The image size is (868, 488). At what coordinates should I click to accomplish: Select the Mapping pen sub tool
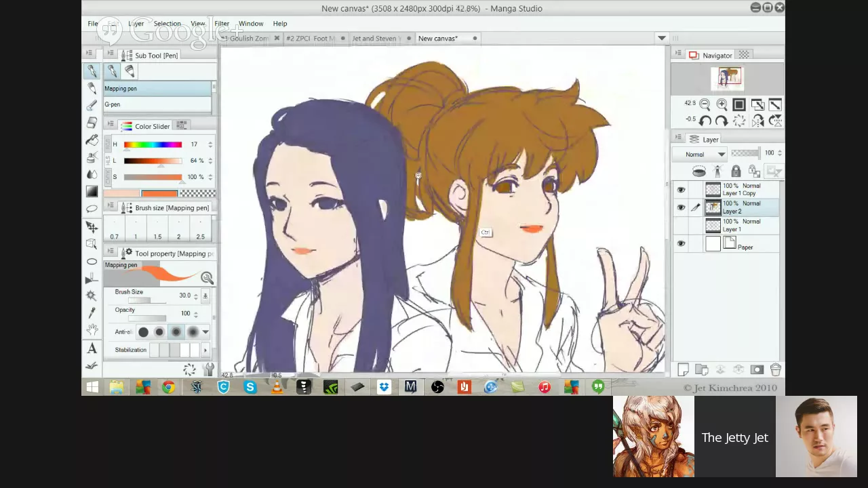click(157, 89)
